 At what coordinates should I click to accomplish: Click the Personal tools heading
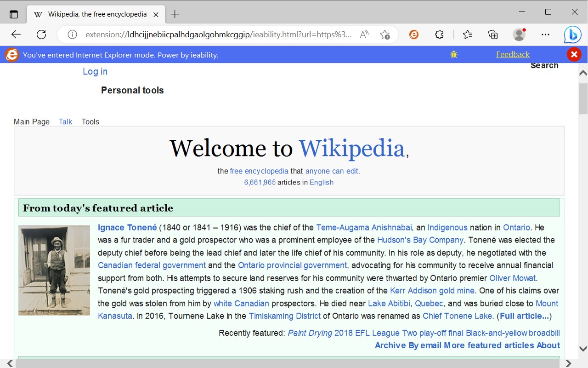tap(132, 91)
